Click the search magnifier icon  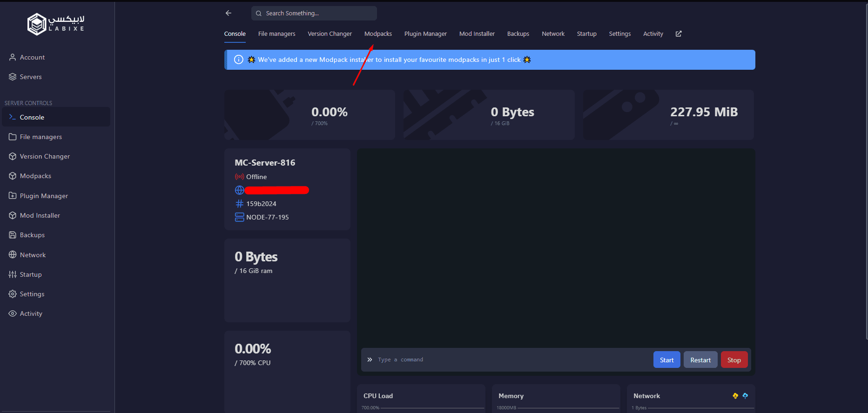coord(259,13)
